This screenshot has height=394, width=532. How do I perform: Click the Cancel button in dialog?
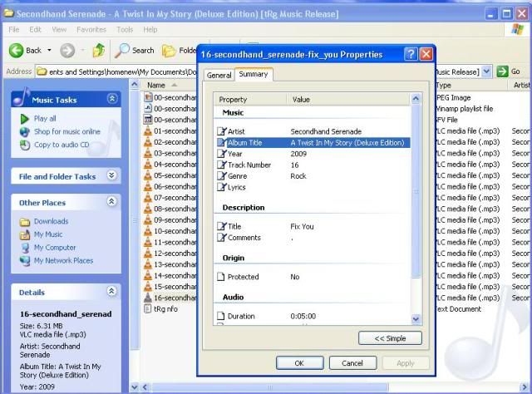pos(352,363)
